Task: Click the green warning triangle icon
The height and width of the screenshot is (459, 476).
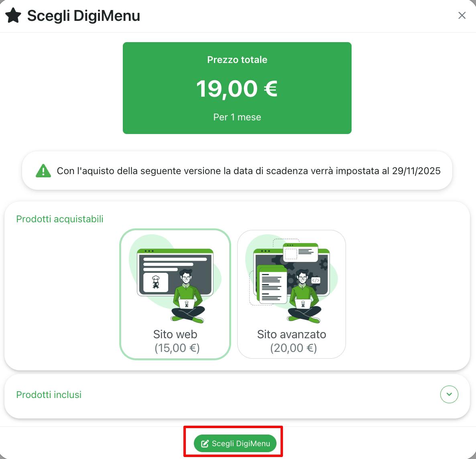Action: point(43,171)
